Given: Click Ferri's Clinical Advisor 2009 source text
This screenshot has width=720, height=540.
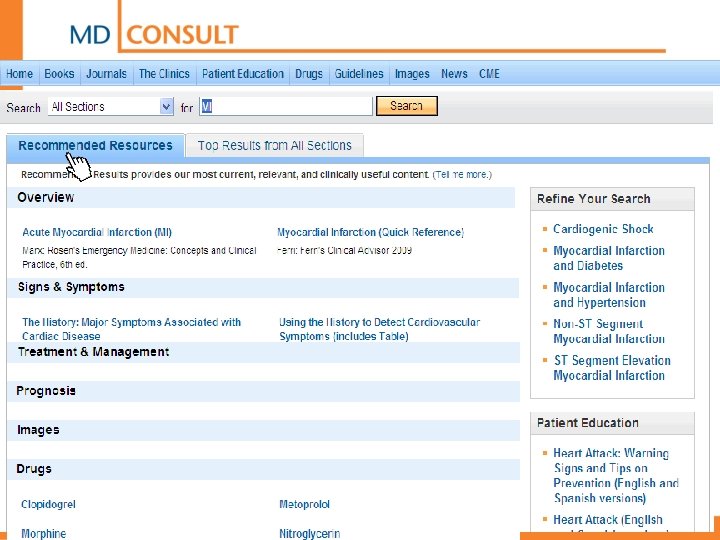Looking at the screenshot, I should point(344,251).
